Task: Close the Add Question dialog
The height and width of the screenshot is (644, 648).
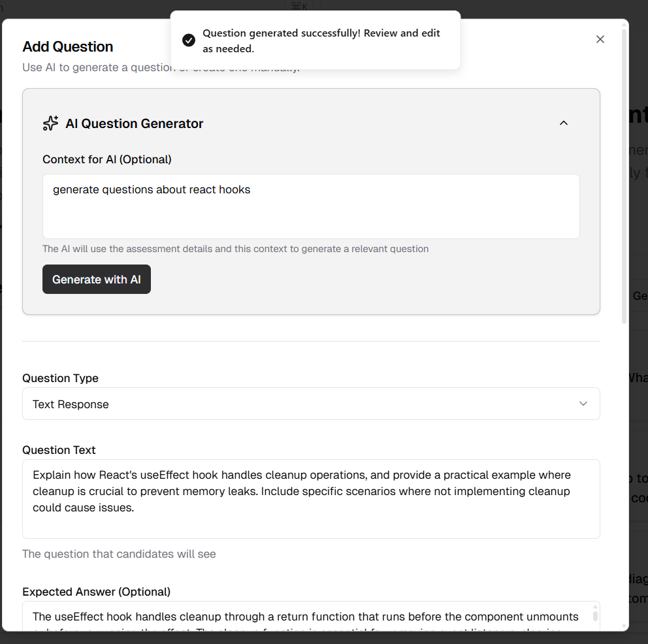Action: click(600, 39)
